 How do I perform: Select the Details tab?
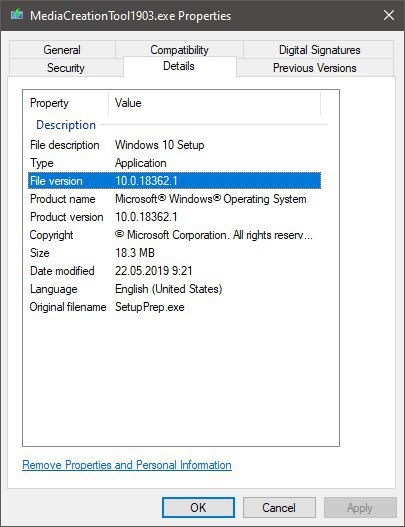(179, 66)
